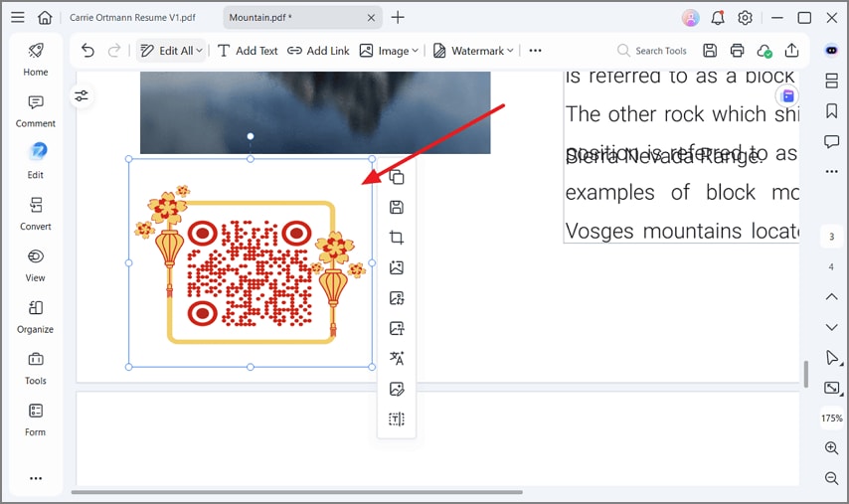Print the document

point(737,51)
